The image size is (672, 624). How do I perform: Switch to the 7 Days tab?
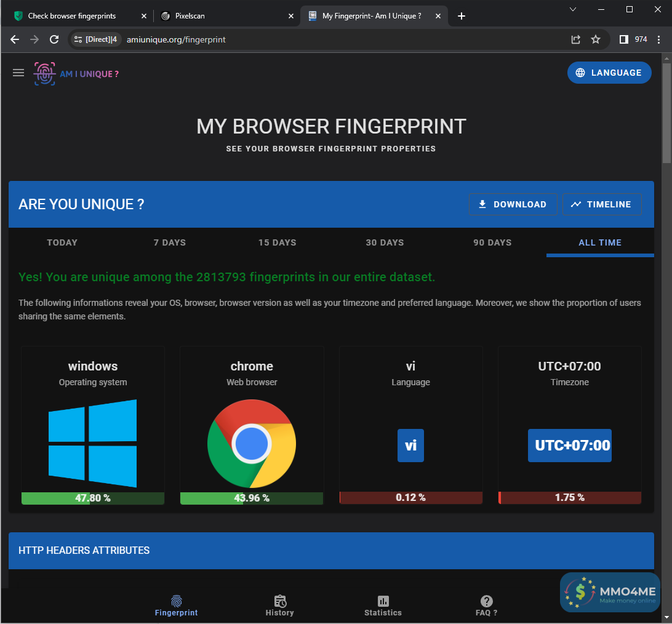click(170, 242)
